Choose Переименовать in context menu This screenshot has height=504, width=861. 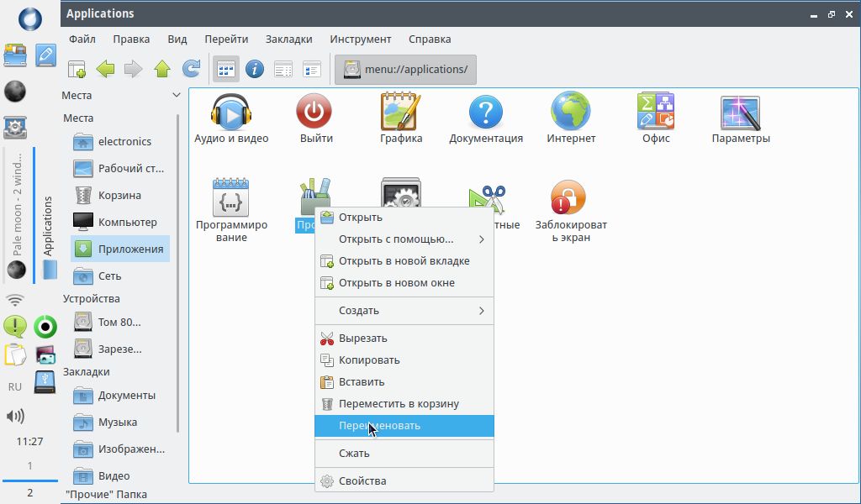click(x=404, y=426)
